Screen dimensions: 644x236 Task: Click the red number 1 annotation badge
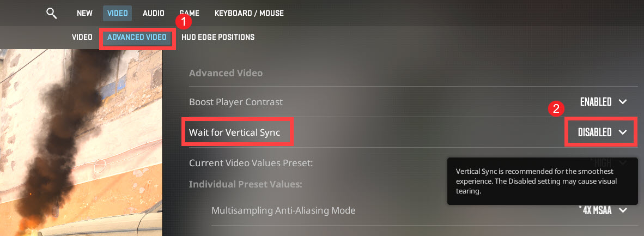pos(184,22)
